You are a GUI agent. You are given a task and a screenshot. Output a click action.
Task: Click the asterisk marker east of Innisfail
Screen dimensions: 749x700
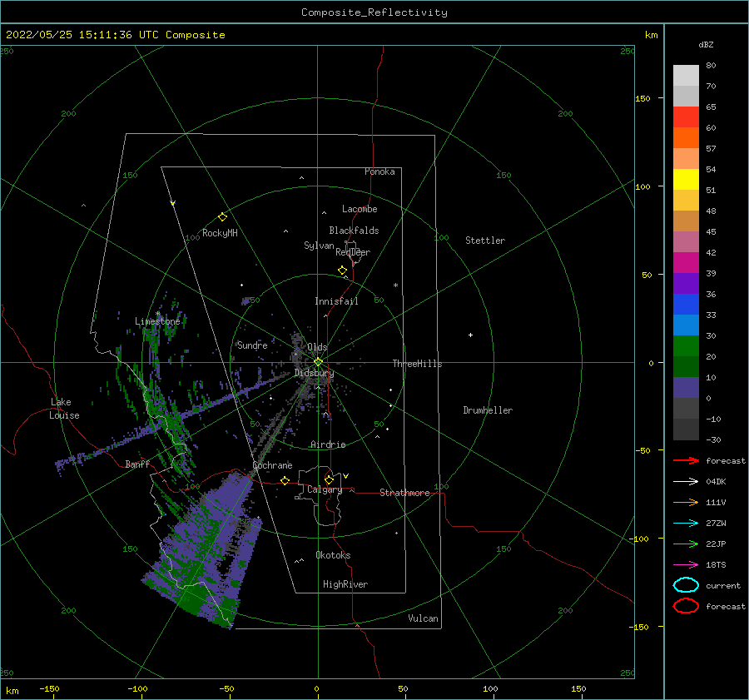click(395, 285)
